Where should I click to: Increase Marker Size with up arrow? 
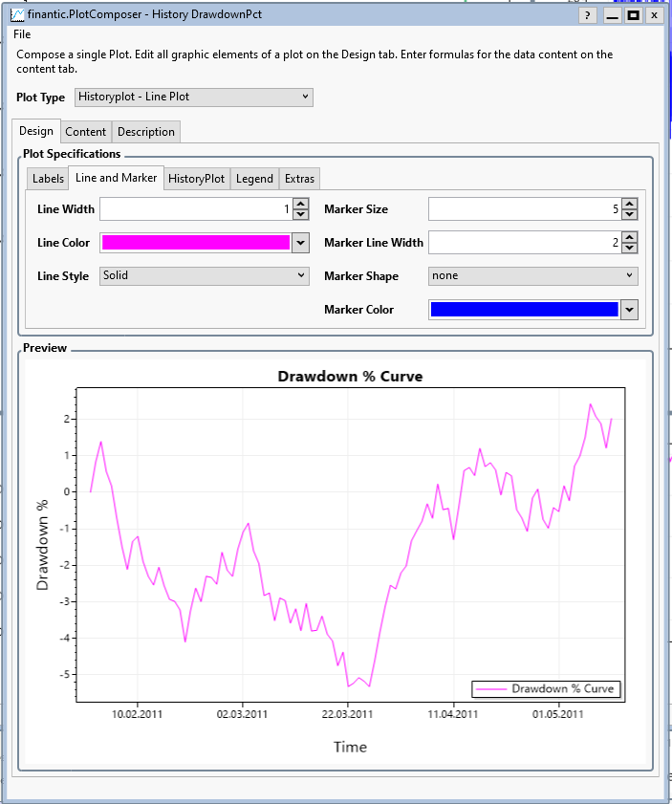(629, 204)
